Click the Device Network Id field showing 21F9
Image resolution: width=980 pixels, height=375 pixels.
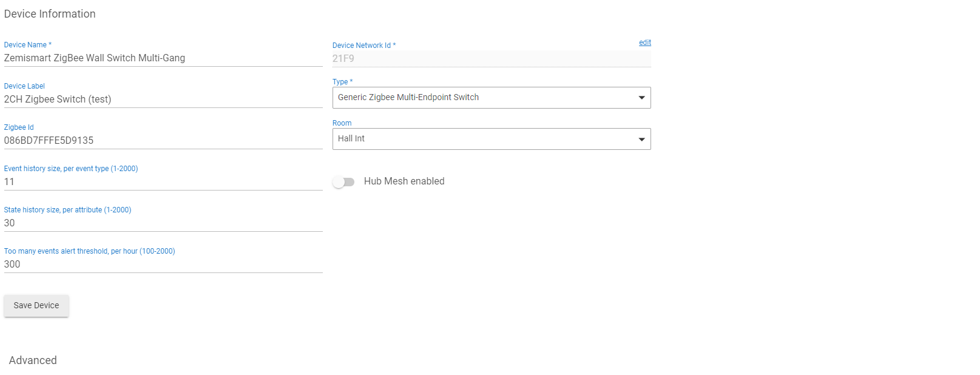(490, 59)
